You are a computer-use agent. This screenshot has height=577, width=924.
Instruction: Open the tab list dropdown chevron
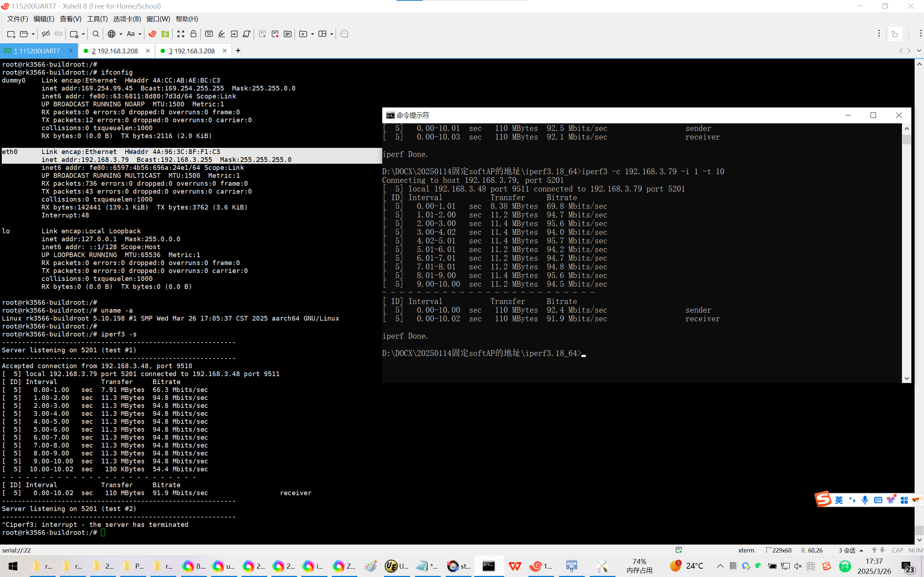click(x=919, y=51)
